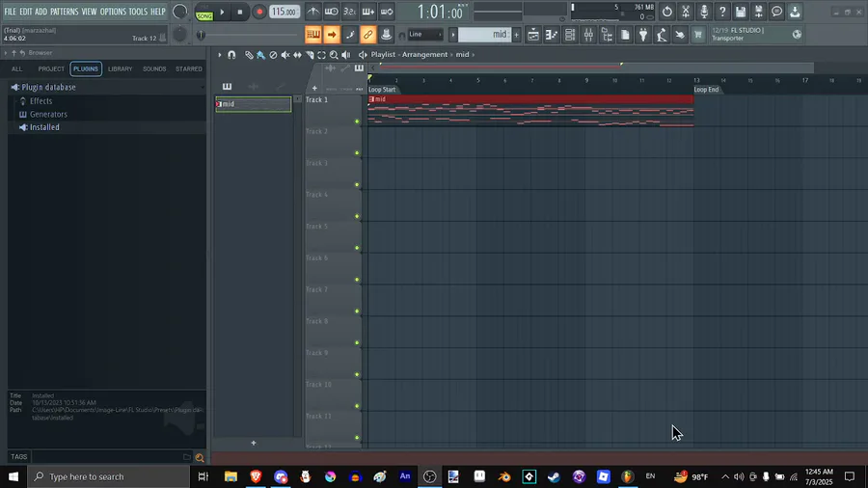
Task: Click the microphone one-click recording icon
Action: point(704,12)
